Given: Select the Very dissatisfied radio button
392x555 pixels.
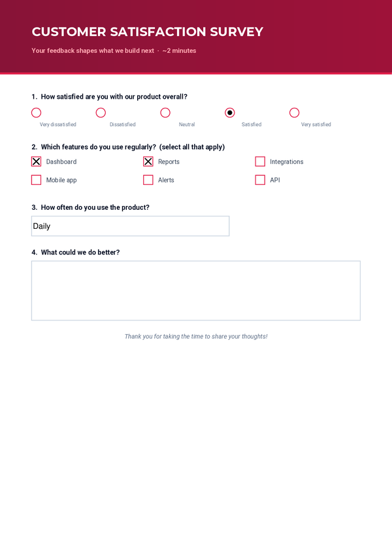Looking at the screenshot, I should [x=36, y=112].
